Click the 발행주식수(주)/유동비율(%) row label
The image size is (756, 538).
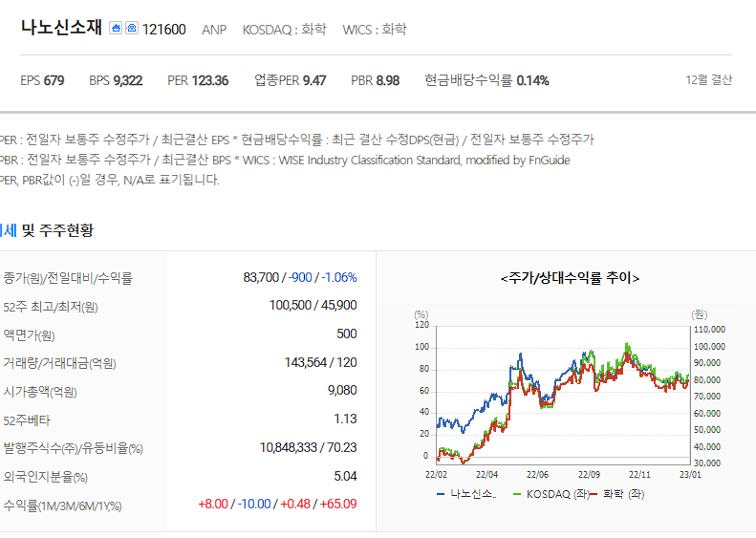tap(73, 448)
